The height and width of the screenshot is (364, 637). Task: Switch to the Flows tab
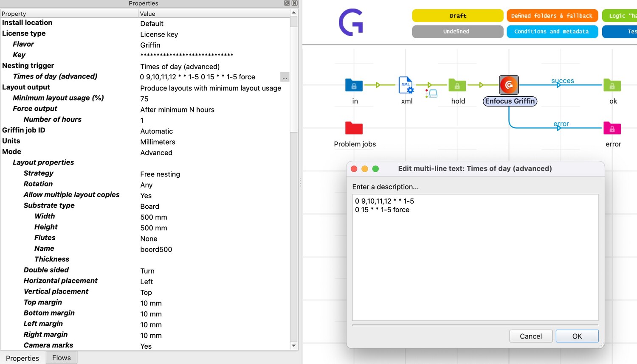(x=62, y=358)
